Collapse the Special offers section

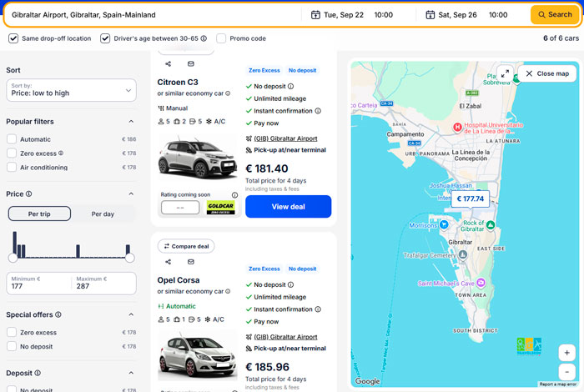pyautogui.click(x=131, y=315)
